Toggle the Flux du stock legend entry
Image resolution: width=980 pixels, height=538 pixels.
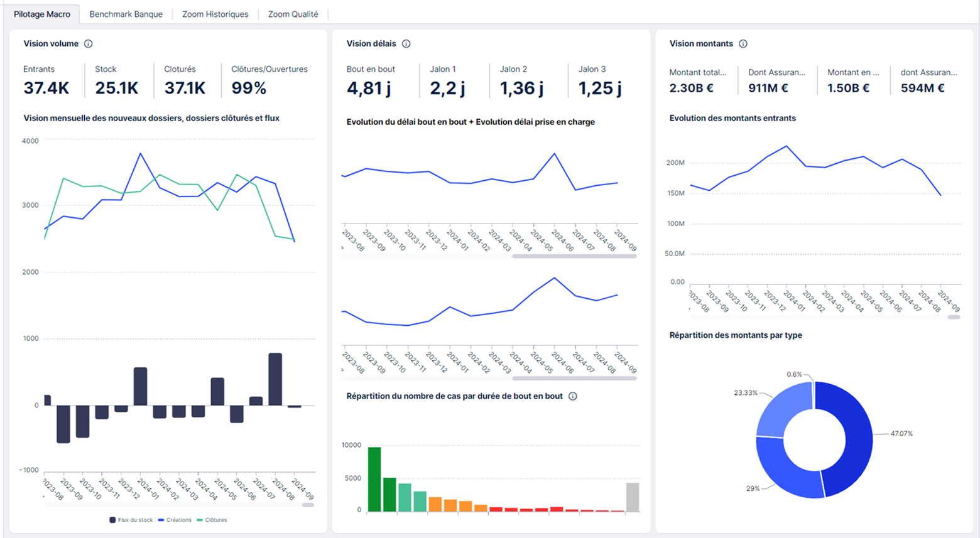coord(131,520)
